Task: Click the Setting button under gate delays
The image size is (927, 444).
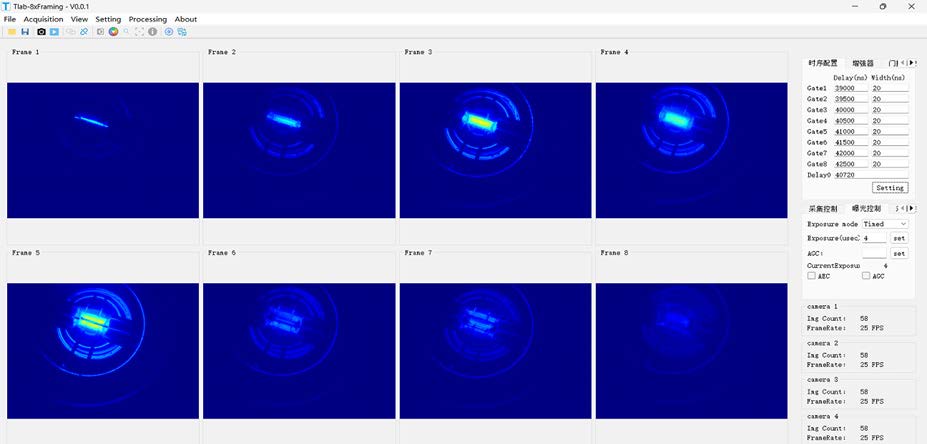Action: click(x=889, y=187)
